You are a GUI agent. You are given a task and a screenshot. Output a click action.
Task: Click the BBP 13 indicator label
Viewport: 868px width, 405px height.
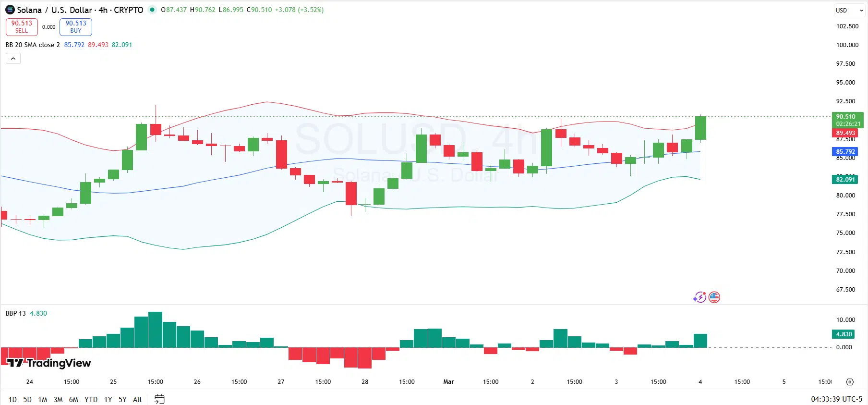pos(15,313)
